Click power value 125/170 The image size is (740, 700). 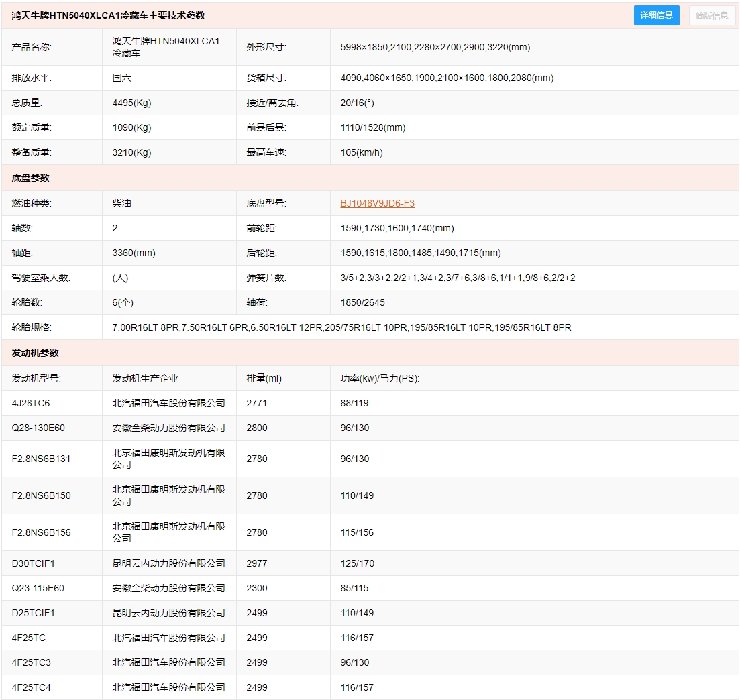[358, 563]
